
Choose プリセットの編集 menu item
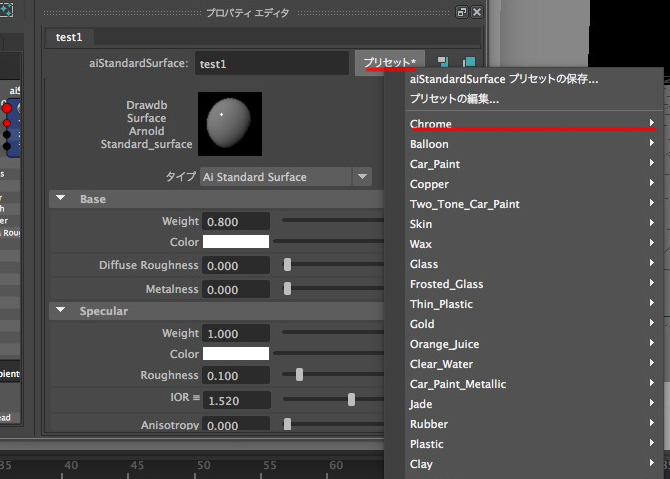coord(455,99)
